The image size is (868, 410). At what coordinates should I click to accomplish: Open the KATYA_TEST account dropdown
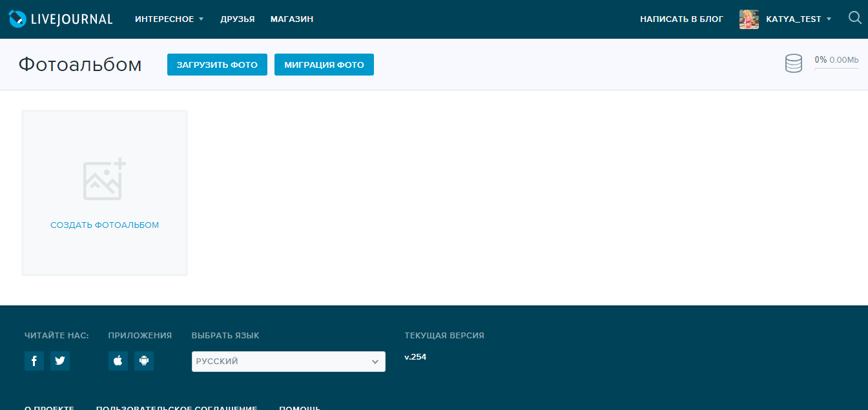(x=799, y=19)
